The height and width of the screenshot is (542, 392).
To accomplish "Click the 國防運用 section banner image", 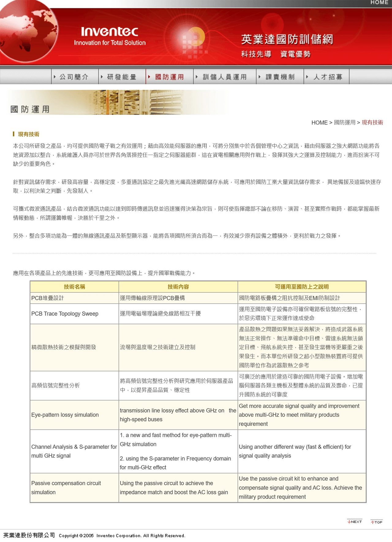I will point(119,102).
